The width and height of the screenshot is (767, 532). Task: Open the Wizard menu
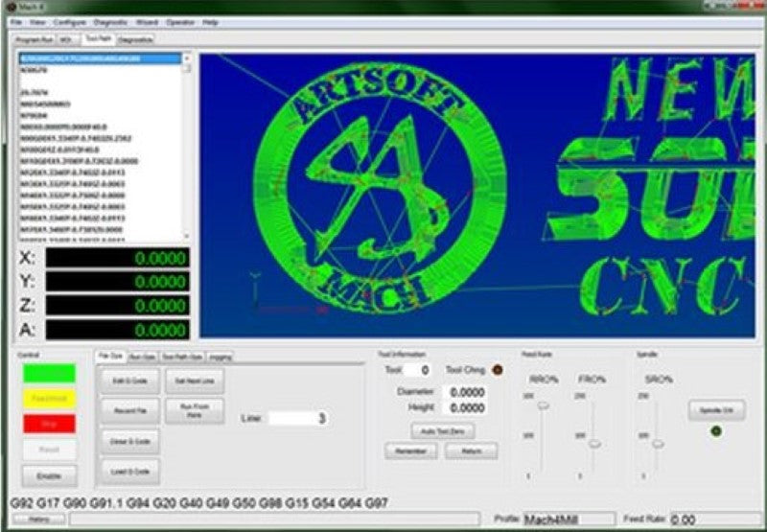click(x=147, y=21)
